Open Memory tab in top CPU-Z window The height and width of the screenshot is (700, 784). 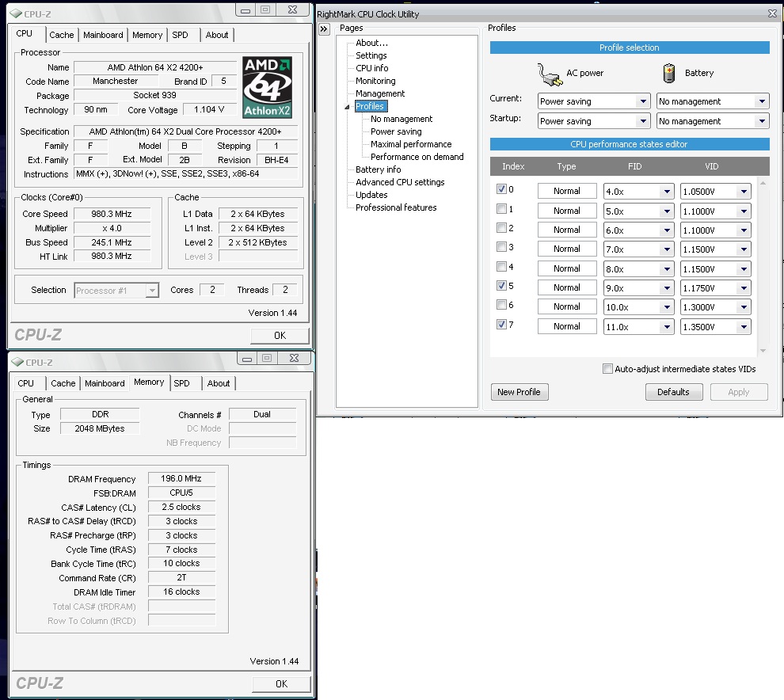(x=147, y=35)
